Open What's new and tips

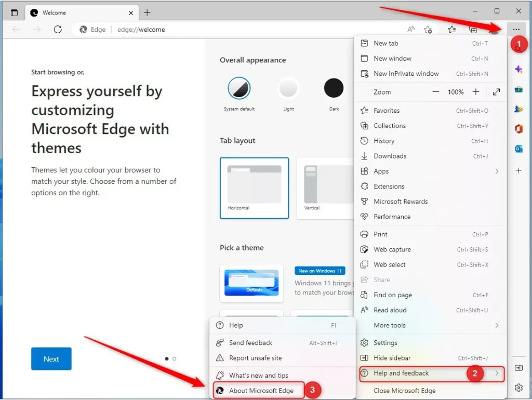click(x=282, y=376)
